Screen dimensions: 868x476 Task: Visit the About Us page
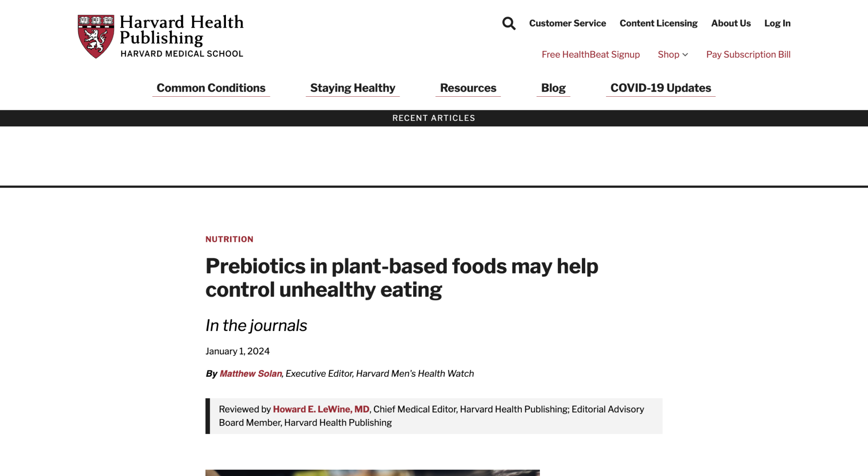coord(731,23)
